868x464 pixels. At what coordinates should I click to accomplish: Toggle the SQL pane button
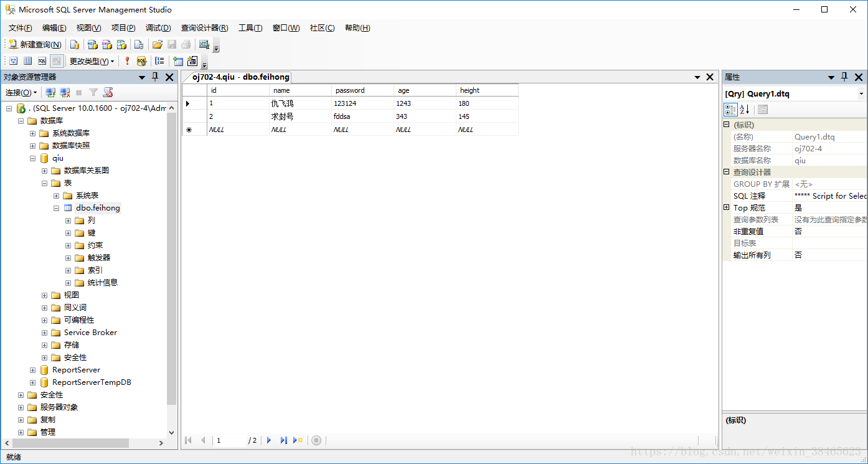[42, 61]
